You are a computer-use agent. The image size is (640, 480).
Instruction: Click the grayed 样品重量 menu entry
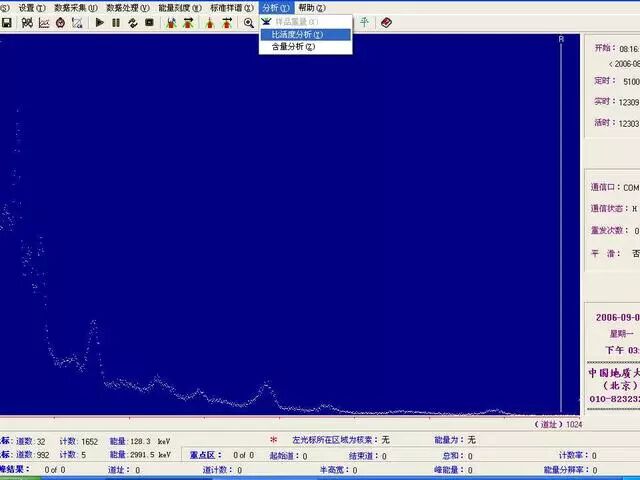(x=305, y=22)
